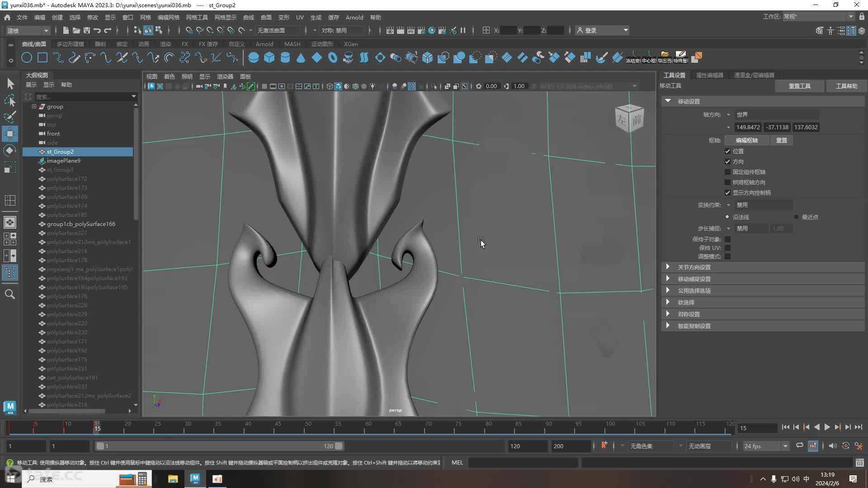Select the NURBS square shelf icon
The width and height of the screenshot is (868, 488).
(x=42, y=57)
